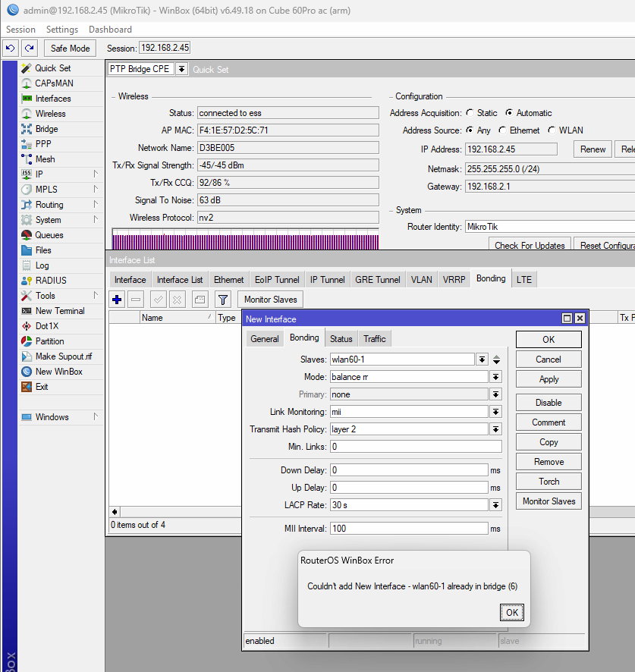Open Queues from the sidebar

tap(49, 235)
